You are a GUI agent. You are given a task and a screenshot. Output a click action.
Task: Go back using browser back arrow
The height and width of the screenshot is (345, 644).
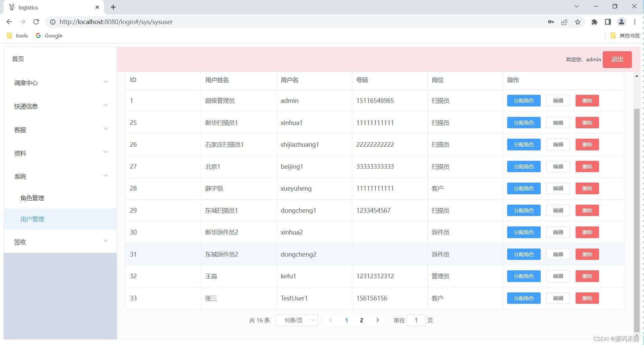tap(9, 22)
